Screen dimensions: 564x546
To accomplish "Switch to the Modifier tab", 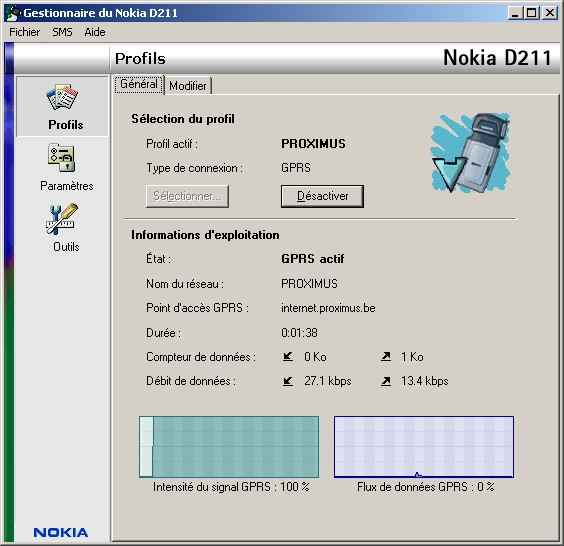I will point(188,86).
